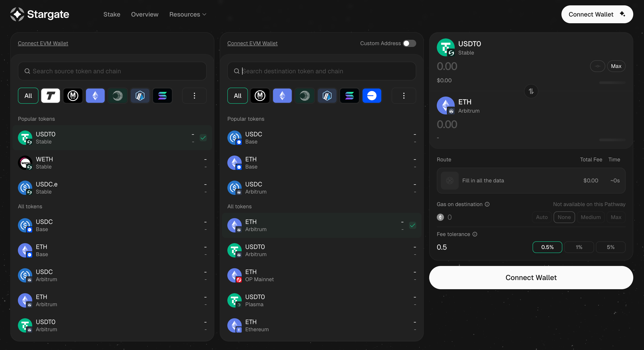Click the WETH Stable token icon in the source list

point(25,163)
